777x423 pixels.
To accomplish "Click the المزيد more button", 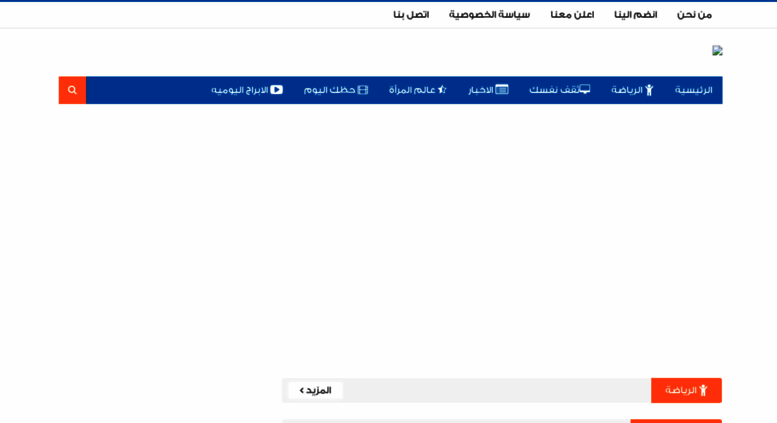I will click(315, 390).
